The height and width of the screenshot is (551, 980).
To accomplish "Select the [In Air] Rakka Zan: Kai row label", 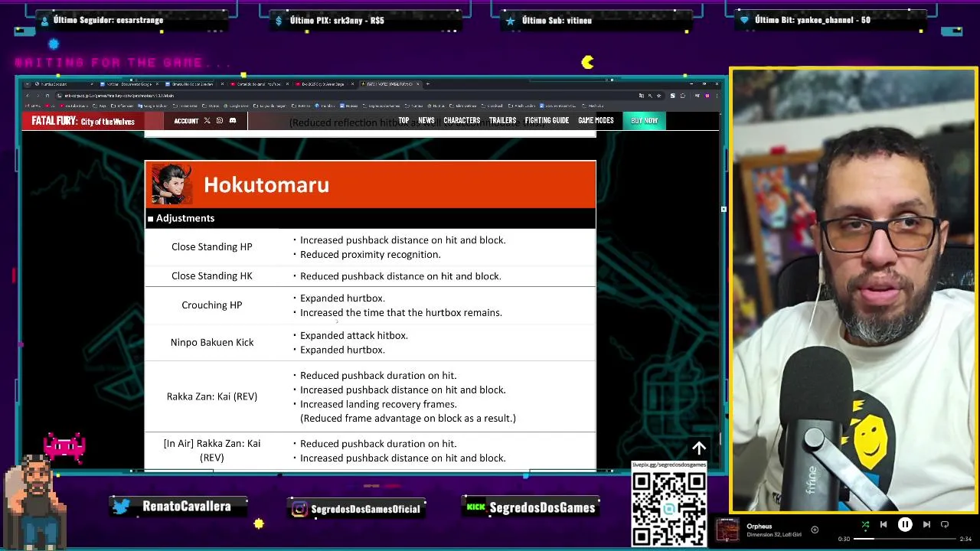I will [212, 450].
